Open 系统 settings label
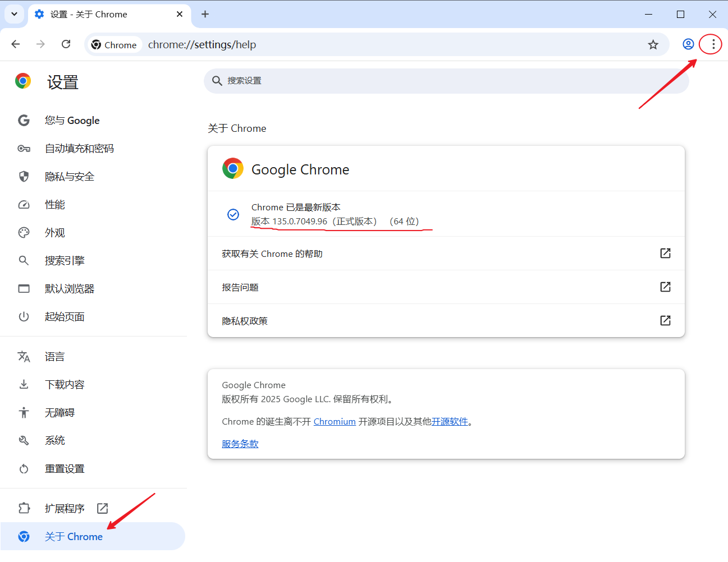Viewport: 728px width, 562px height. click(x=55, y=441)
